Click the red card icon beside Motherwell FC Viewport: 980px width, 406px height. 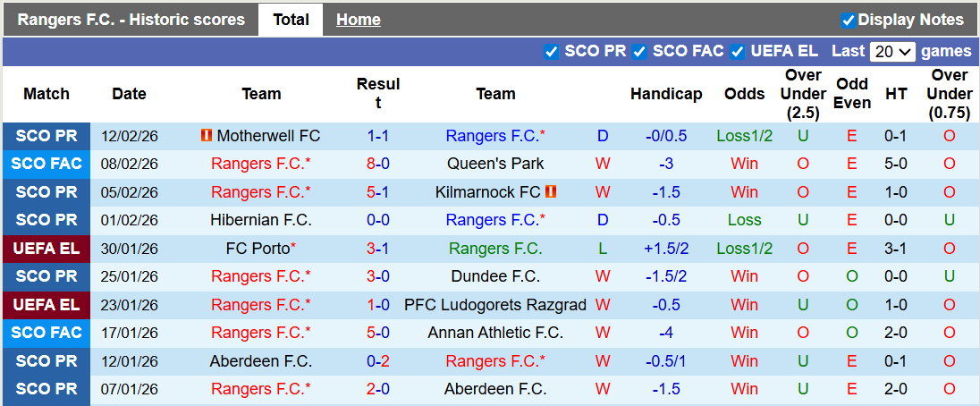coord(207,136)
